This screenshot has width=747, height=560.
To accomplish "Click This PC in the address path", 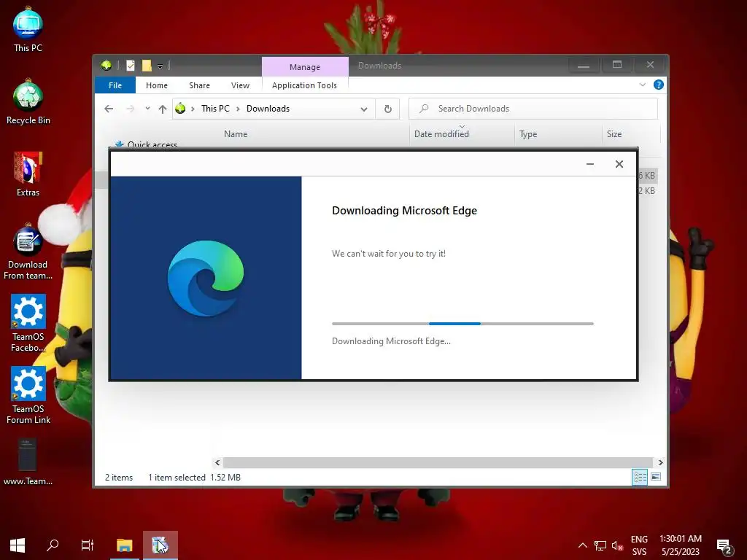I will point(215,109).
